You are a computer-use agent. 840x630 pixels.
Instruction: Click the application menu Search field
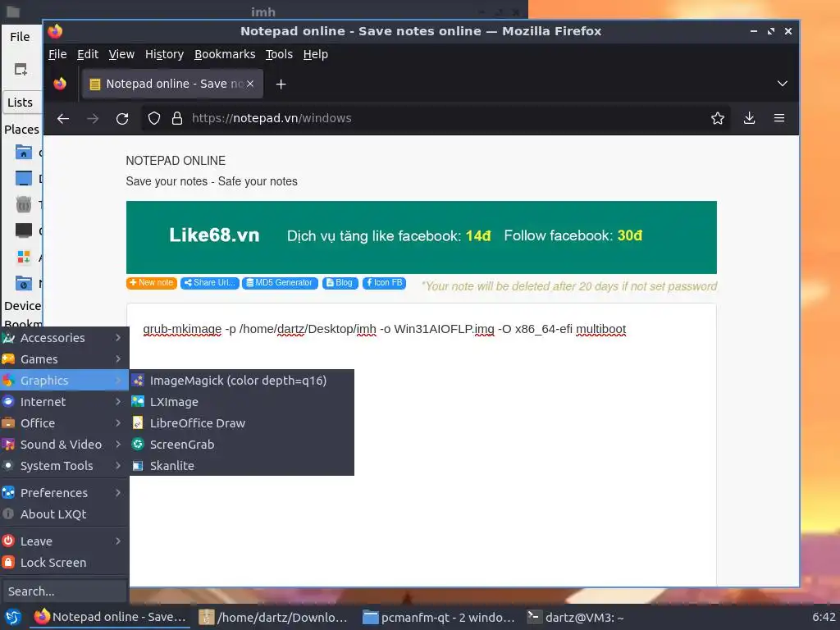click(64, 591)
